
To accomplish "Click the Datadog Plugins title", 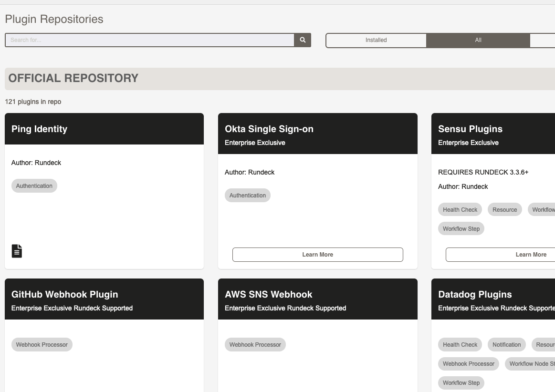I will [475, 294].
